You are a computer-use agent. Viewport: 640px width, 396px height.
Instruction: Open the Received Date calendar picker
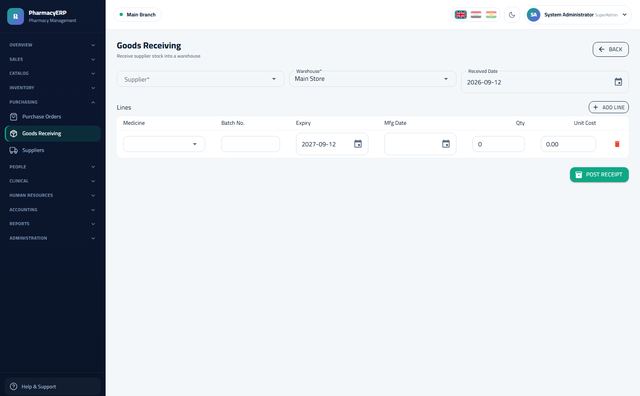[618, 82]
